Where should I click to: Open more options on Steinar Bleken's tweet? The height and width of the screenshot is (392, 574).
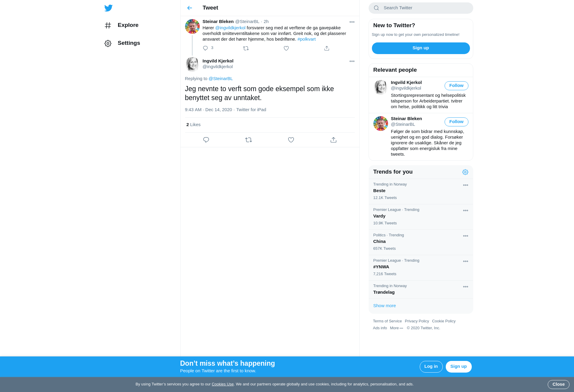click(352, 22)
